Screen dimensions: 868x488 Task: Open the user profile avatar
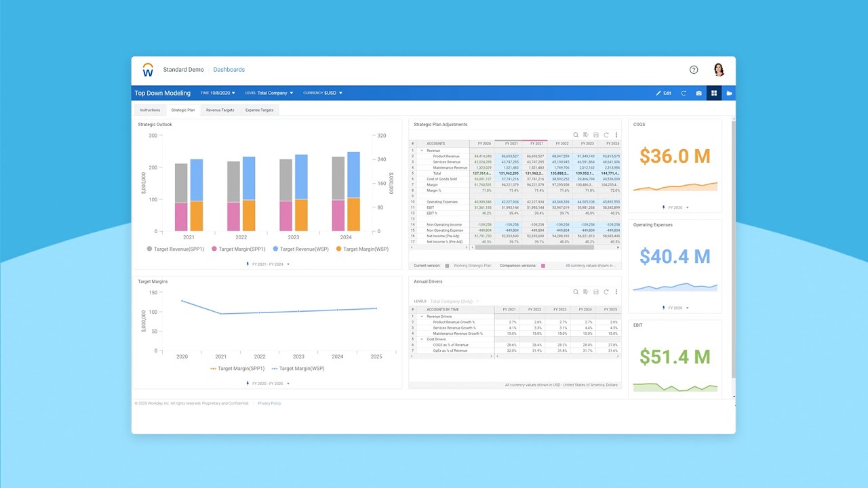[x=719, y=70]
